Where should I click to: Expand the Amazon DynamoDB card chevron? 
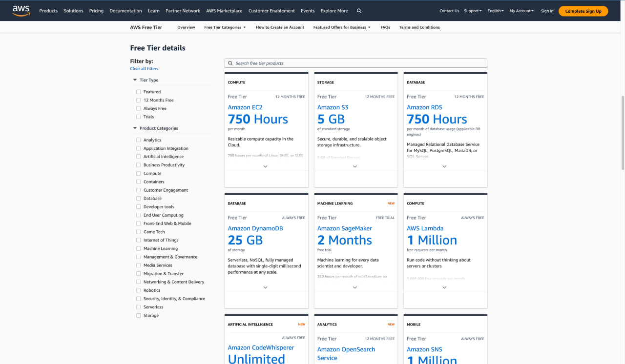(x=266, y=287)
